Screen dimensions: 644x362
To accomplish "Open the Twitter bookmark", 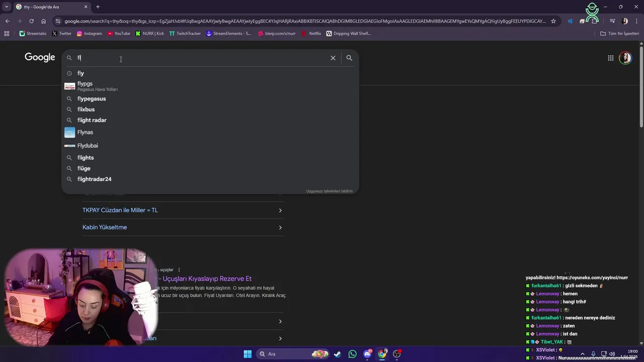I will [61, 34].
